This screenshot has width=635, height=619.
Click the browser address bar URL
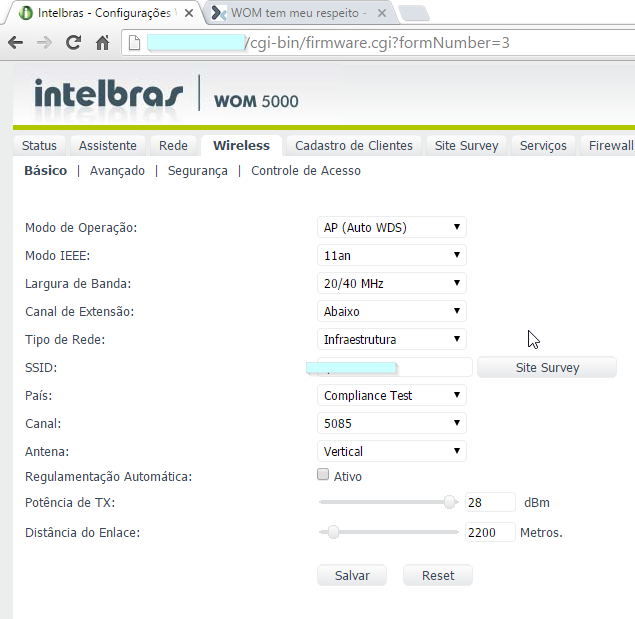tap(377, 43)
